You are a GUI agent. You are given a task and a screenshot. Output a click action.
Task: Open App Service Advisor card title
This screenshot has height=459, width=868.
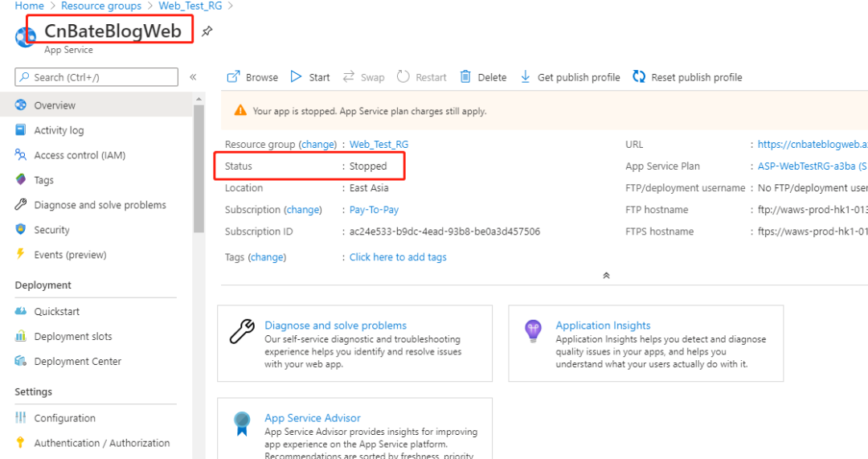(312, 417)
